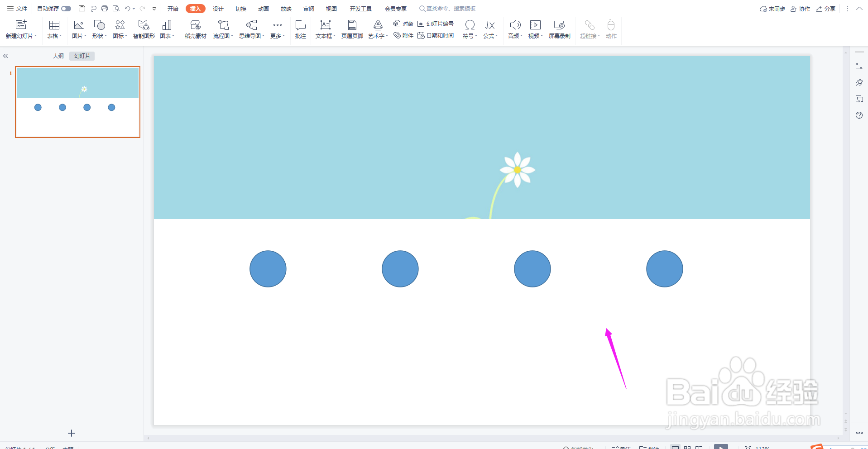Select the first blue circle on the slide
This screenshot has width=868, height=449.
[x=268, y=269]
